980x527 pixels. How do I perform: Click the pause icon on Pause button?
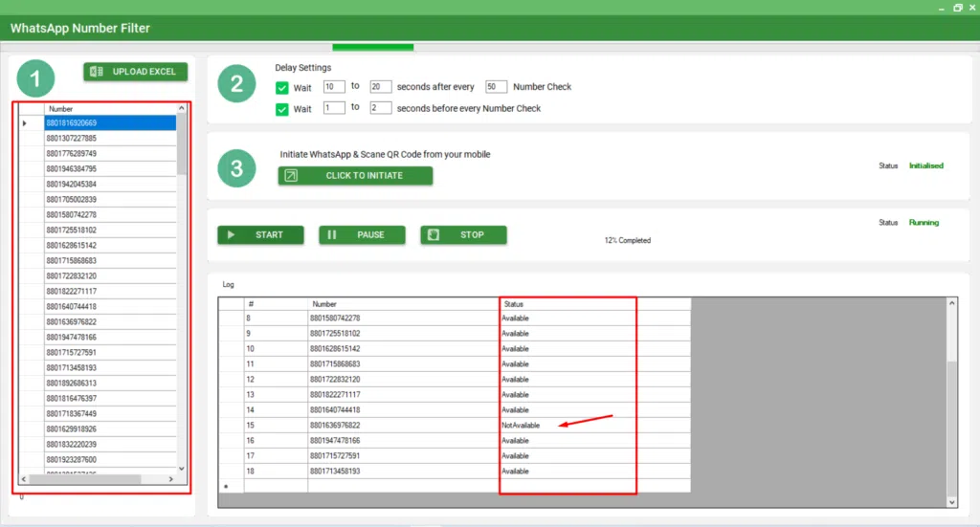pyautogui.click(x=332, y=234)
